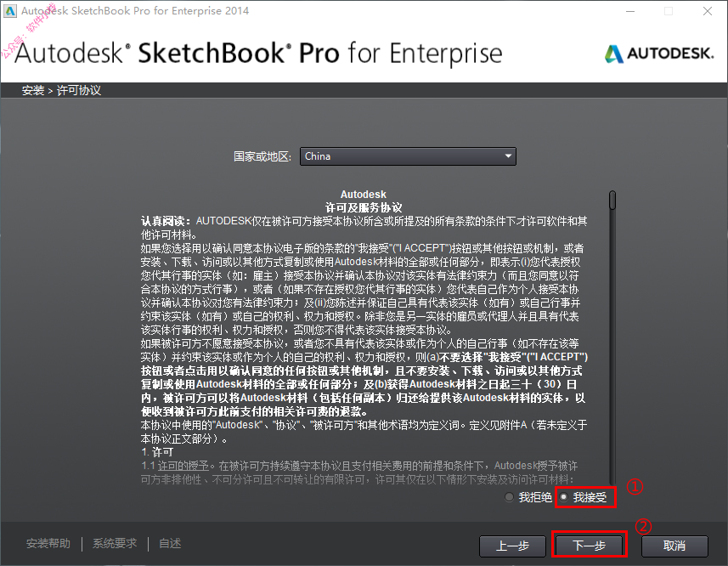The height and width of the screenshot is (566, 728).
Task: Click the Autodesk logo at top right
Action: (659, 54)
